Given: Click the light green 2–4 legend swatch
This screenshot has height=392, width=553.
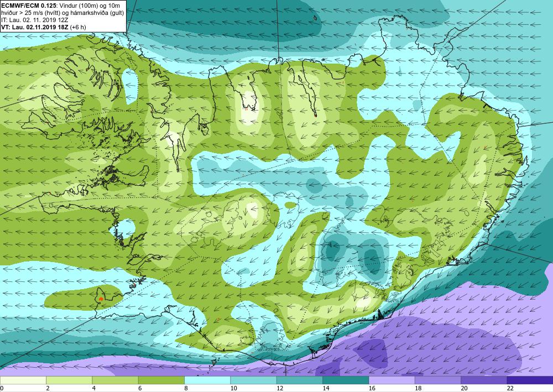Looking at the screenshot, I should click(x=69, y=380).
